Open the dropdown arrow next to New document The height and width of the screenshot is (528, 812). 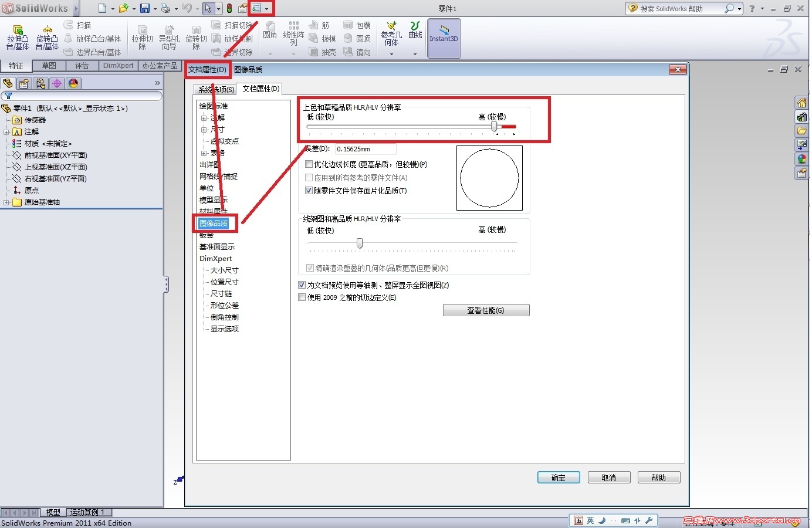[x=113, y=9]
